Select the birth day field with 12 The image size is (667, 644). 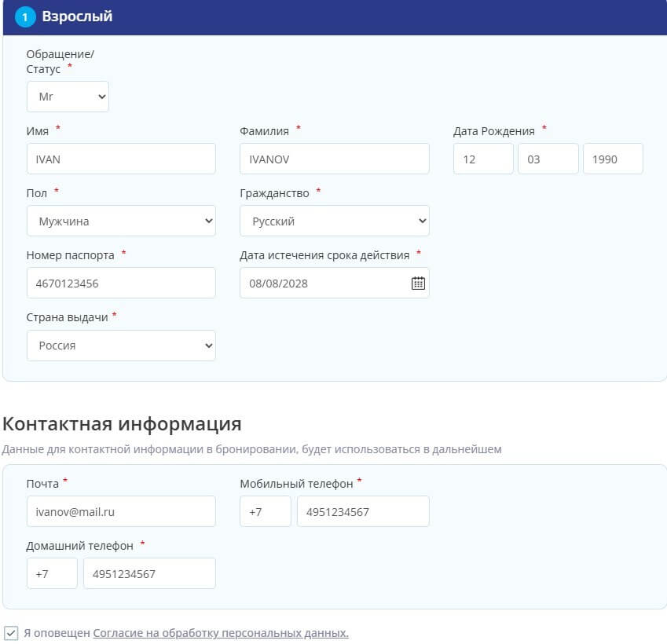[483, 159]
